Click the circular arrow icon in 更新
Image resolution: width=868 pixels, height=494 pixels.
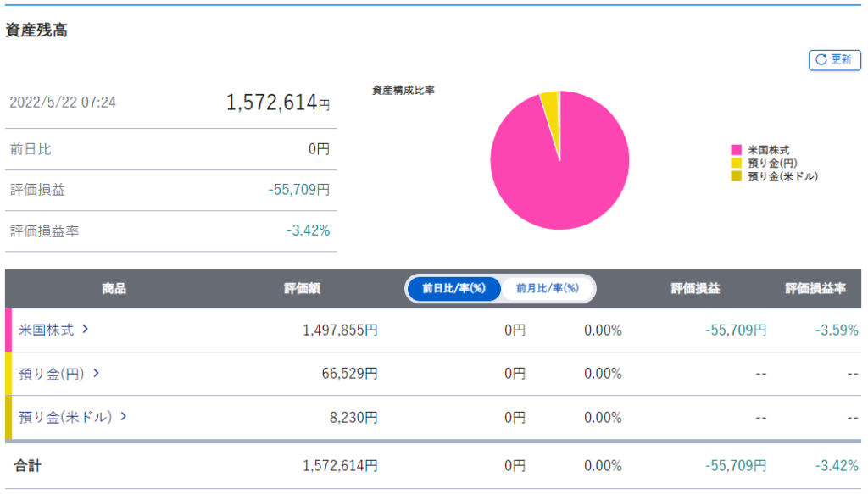[821, 59]
